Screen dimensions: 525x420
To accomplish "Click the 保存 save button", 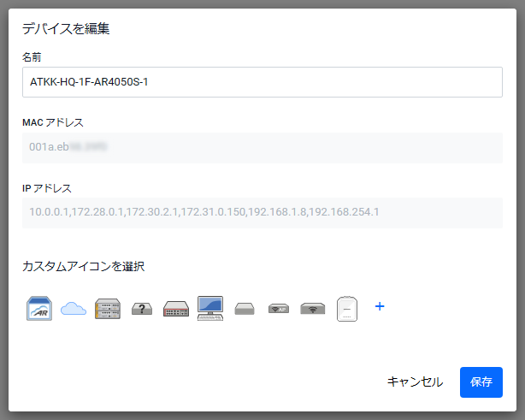I will coord(481,382).
